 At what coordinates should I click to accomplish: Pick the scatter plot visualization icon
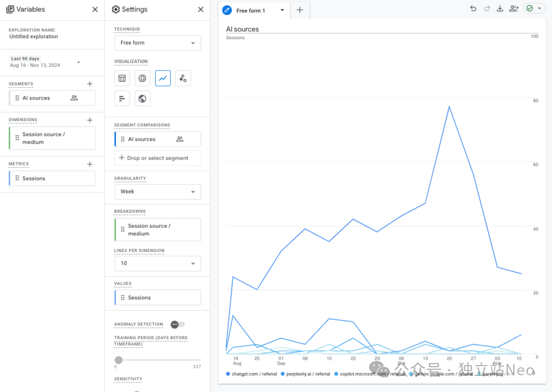[183, 78]
